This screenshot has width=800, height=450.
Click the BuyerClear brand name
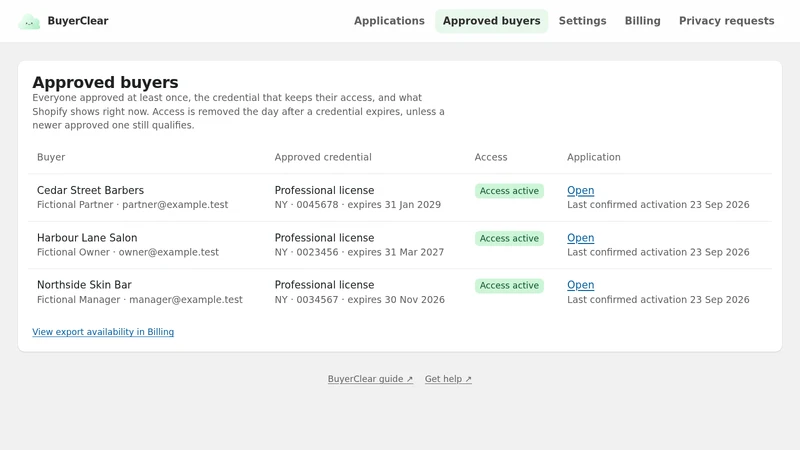78,21
